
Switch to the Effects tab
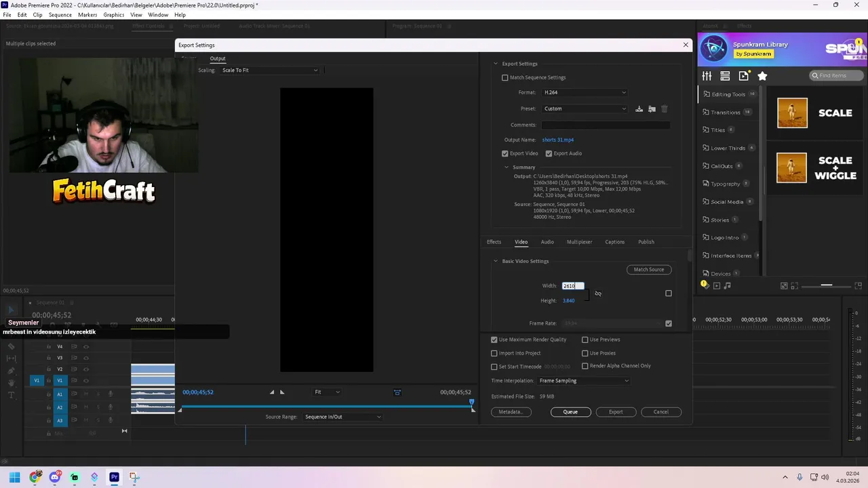tap(494, 242)
